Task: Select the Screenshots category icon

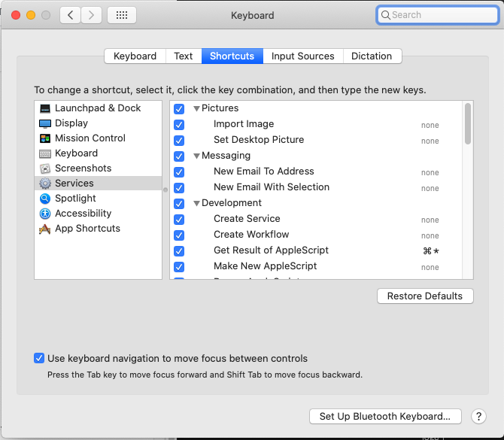Action: tap(45, 168)
